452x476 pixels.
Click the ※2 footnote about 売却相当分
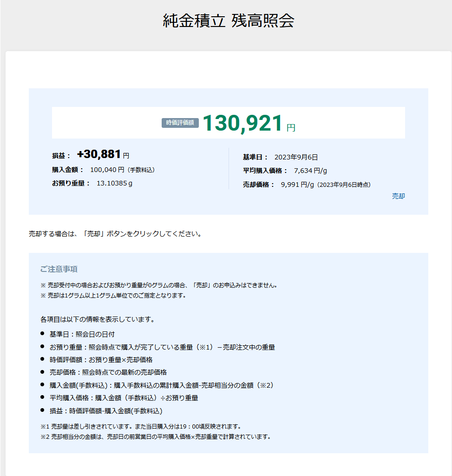click(155, 437)
